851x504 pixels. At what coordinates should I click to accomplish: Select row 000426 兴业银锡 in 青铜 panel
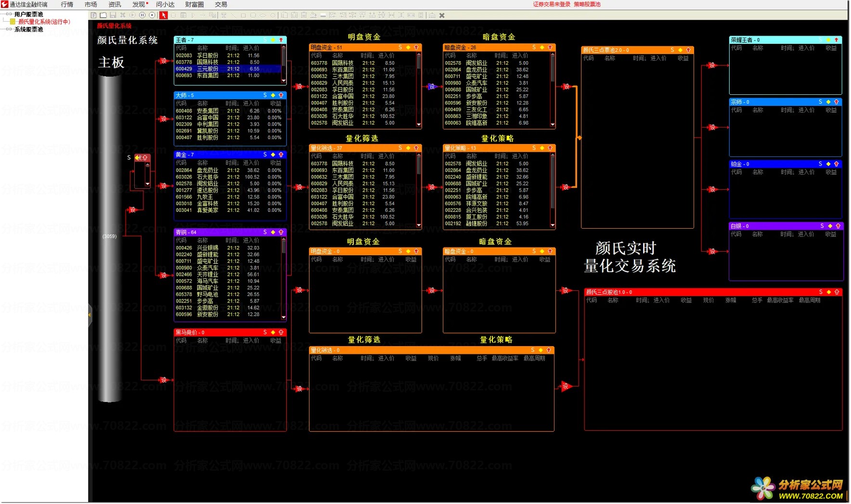click(228, 248)
